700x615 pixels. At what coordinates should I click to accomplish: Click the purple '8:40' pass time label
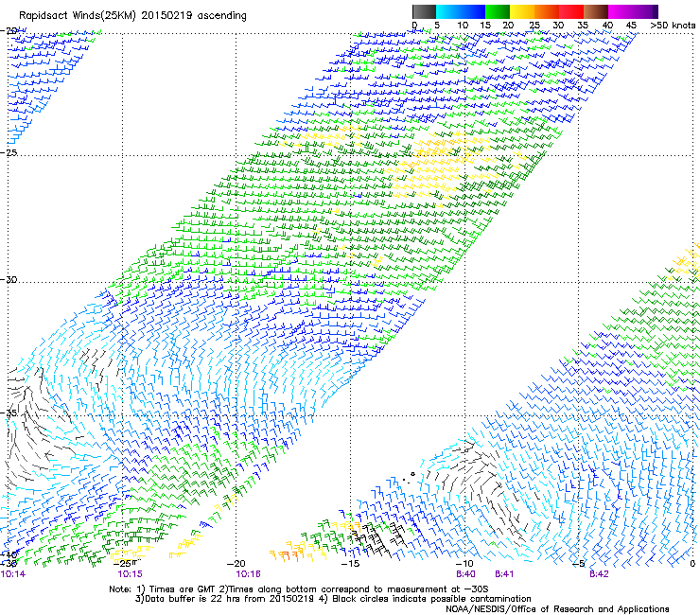(x=465, y=574)
